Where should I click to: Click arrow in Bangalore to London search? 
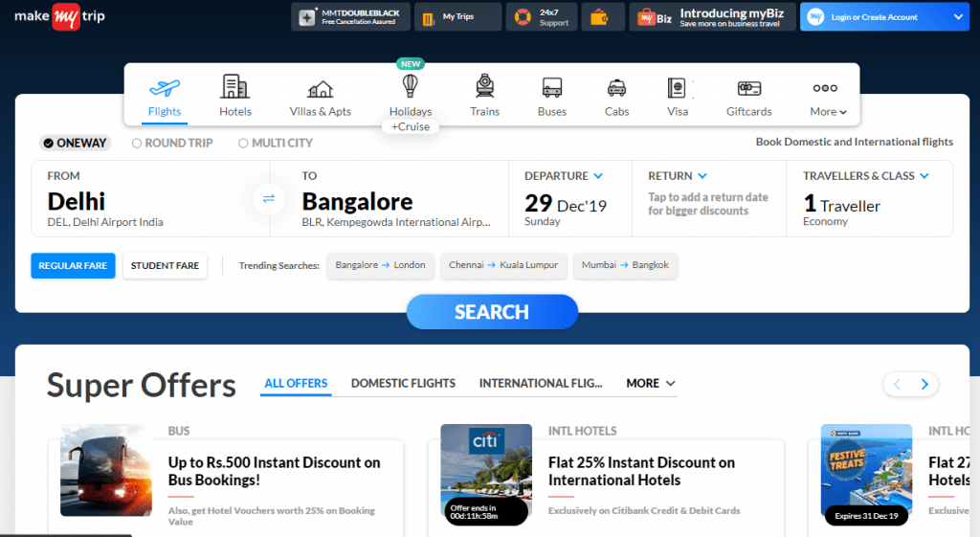click(x=386, y=265)
